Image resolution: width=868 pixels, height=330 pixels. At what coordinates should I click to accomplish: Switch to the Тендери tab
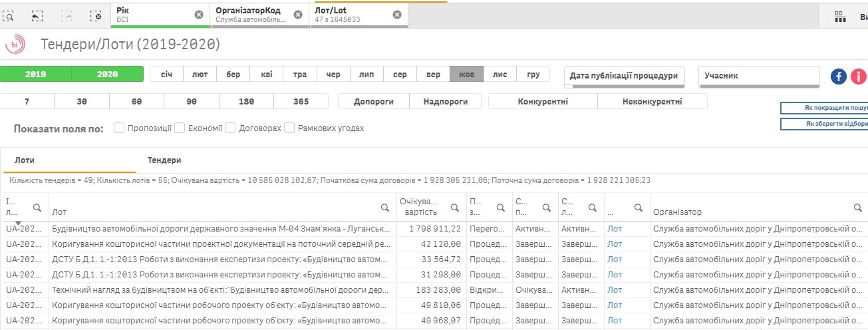[164, 160]
